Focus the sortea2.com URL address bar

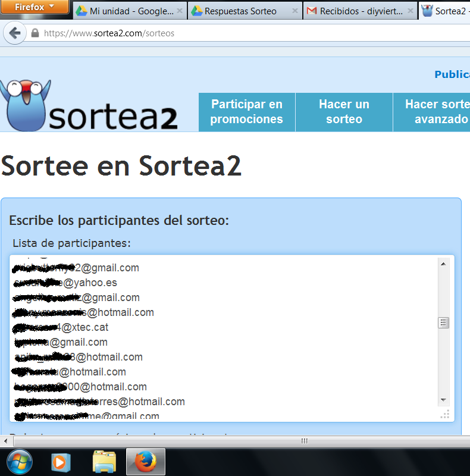coord(255,33)
